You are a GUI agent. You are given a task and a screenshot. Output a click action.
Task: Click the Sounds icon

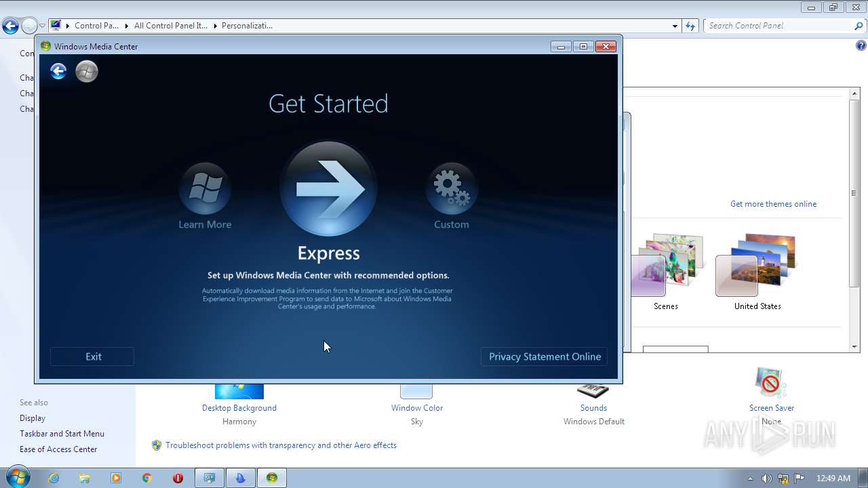pyautogui.click(x=593, y=390)
